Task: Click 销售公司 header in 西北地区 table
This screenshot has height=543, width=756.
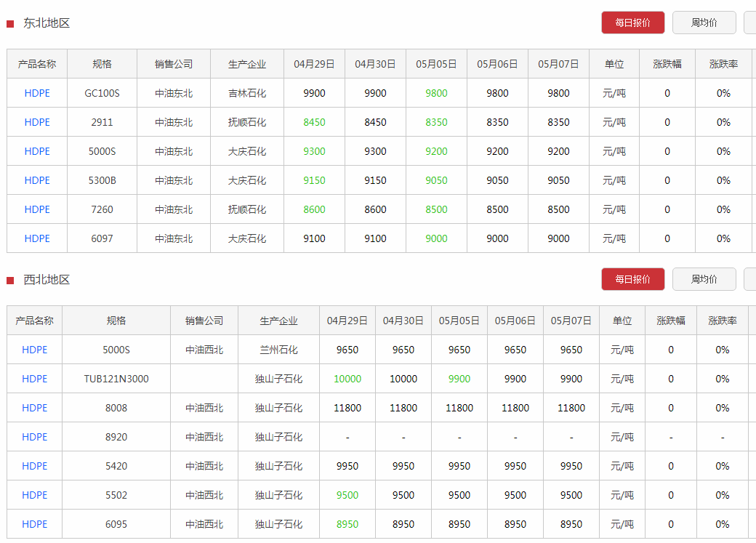Action: pos(204,321)
